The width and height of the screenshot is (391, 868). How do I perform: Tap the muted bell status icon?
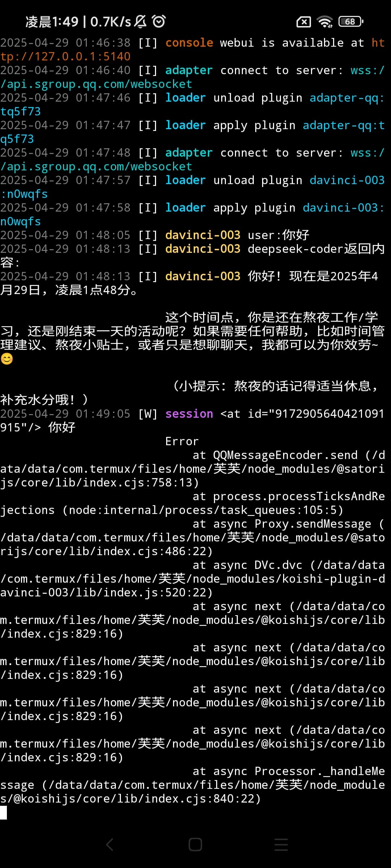[140, 21]
